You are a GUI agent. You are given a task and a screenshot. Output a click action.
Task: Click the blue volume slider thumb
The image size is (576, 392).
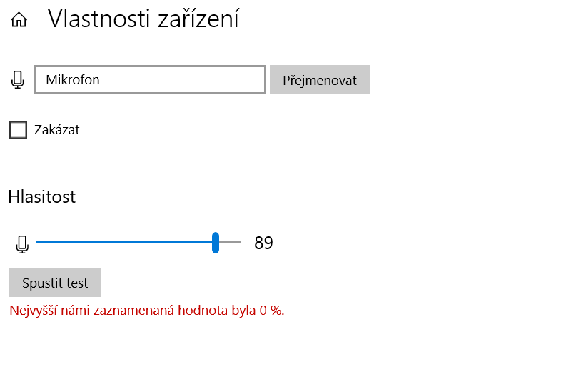(216, 243)
